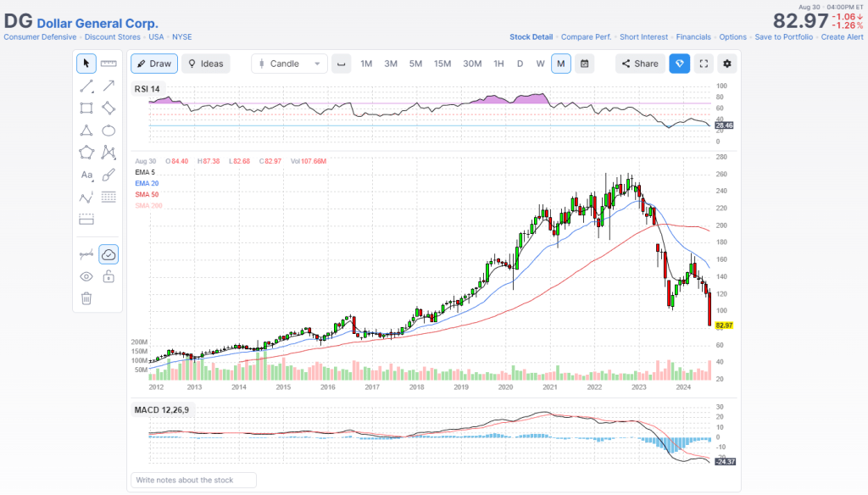Toggle the Draw mode button
This screenshot has height=495, width=868.
coord(153,64)
